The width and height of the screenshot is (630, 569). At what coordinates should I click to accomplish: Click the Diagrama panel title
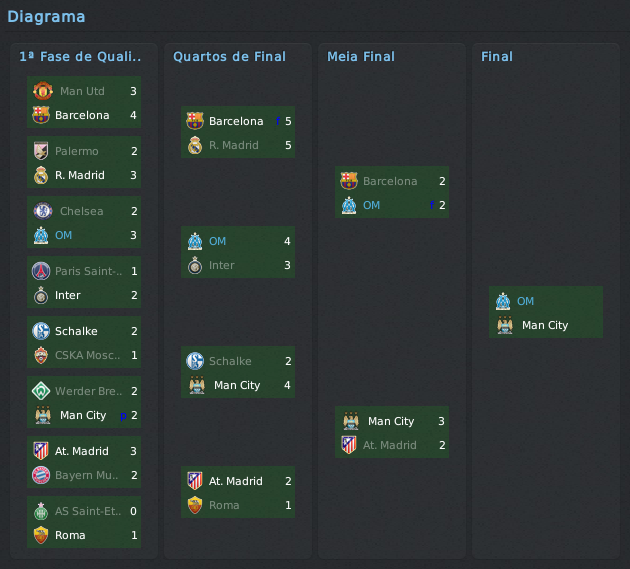46,16
